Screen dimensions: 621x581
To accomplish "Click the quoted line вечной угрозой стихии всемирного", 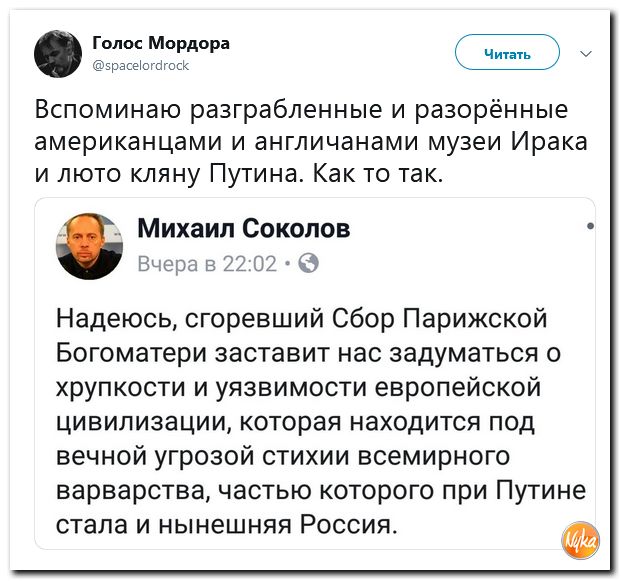I will [283, 455].
